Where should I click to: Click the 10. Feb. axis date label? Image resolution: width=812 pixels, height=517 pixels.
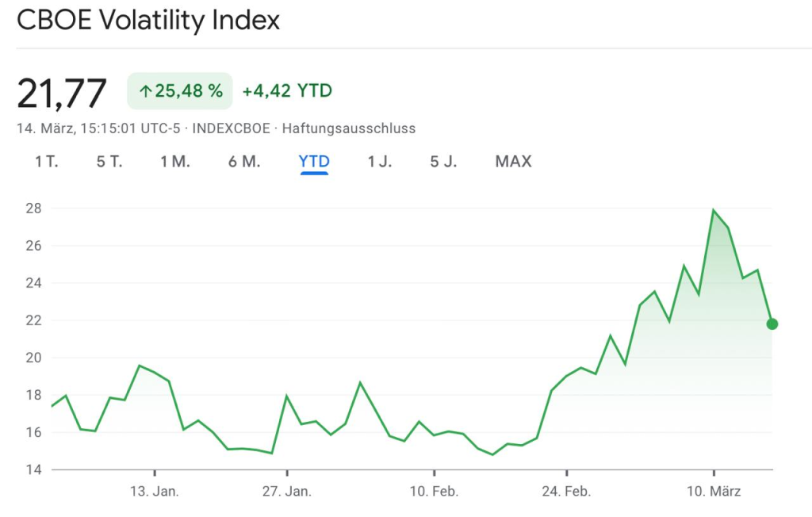point(434,492)
